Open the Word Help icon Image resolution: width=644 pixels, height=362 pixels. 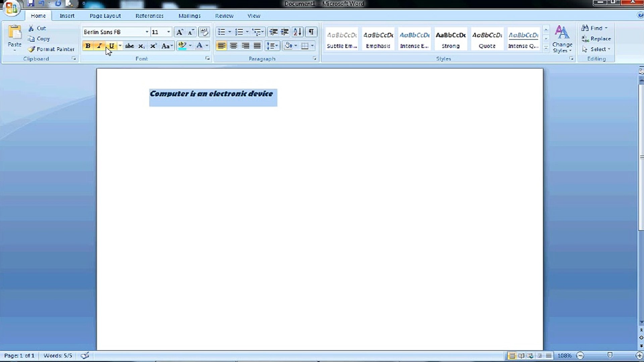click(640, 15)
